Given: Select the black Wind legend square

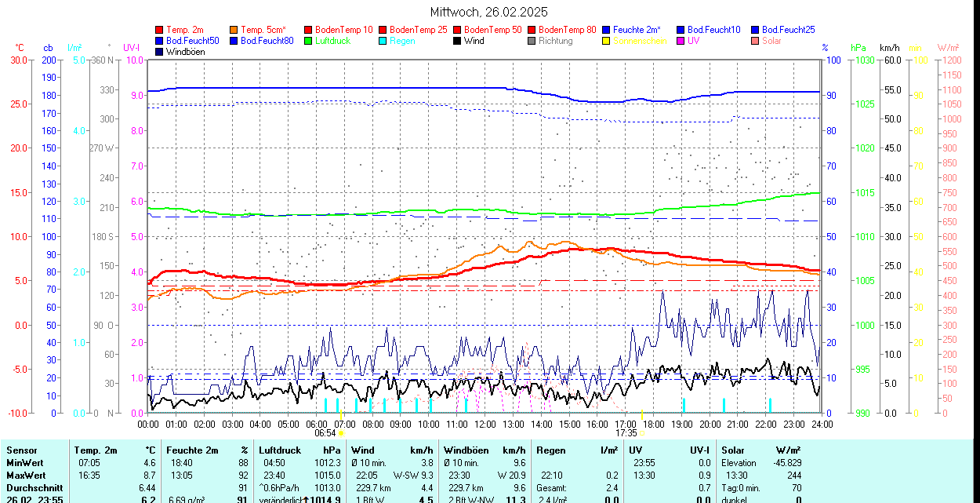Looking at the screenshot, I should [x=458, y=41].
